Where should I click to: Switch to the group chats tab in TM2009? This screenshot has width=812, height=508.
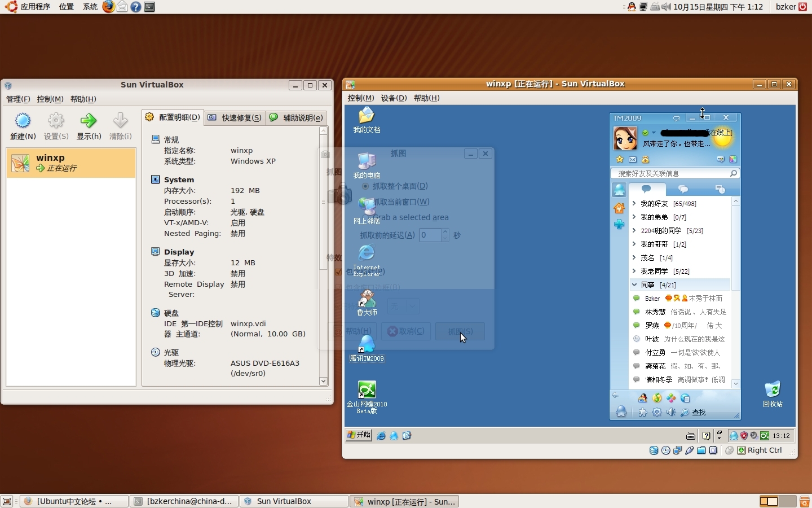tap(683, 190)
